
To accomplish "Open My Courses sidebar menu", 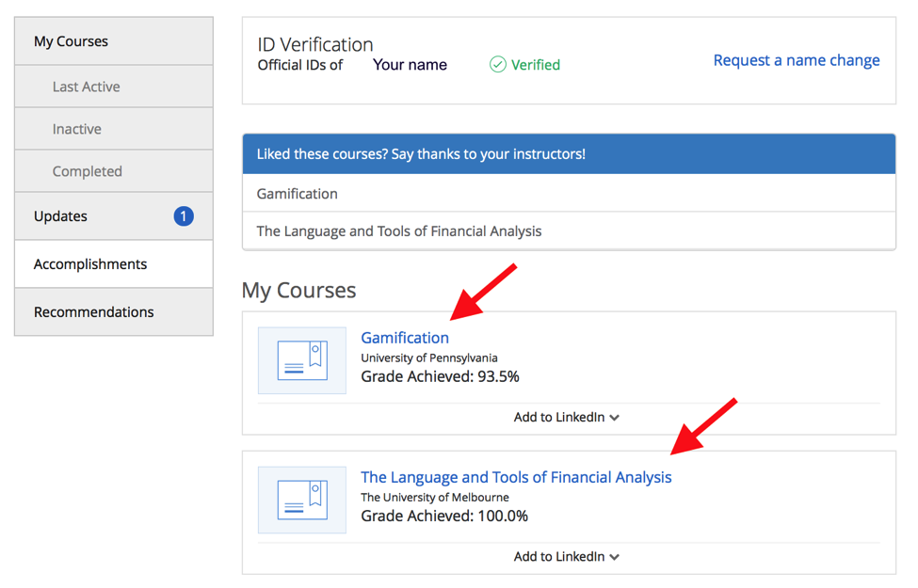I will tap(72, 41).
